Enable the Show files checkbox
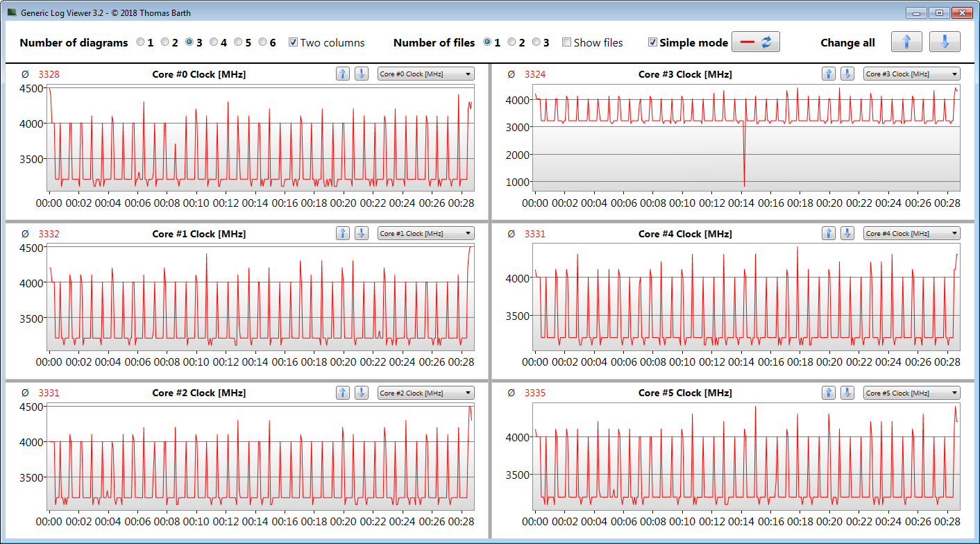The image size is (980, 544). [x=566, y=42]
